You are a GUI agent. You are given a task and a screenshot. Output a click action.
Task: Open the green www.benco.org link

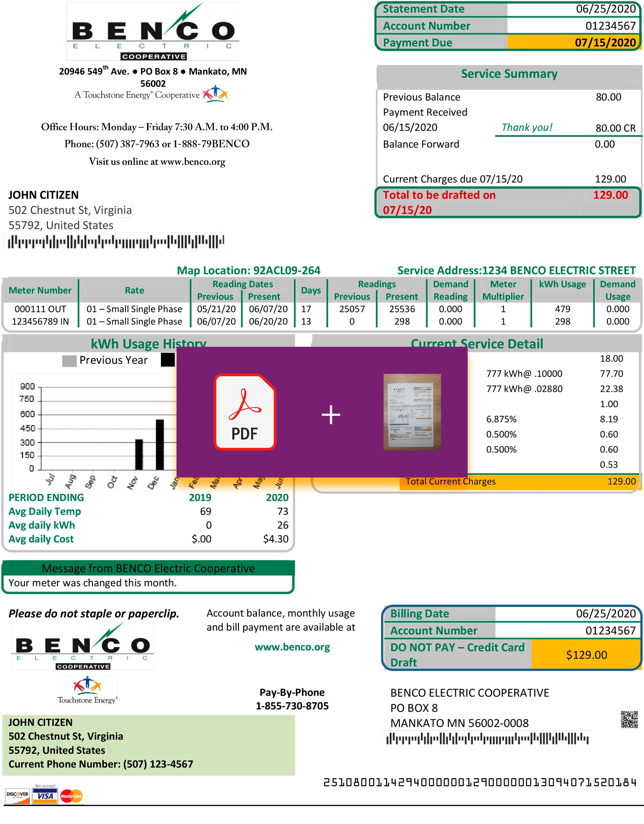pos(292,647)
